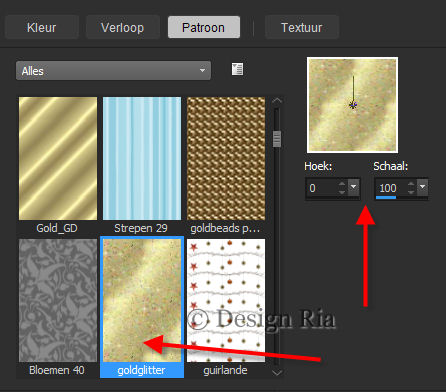This screenshot has height=392, width=446.
Task: Click the pattern list scroll up arrow
Action: [277, 101]
